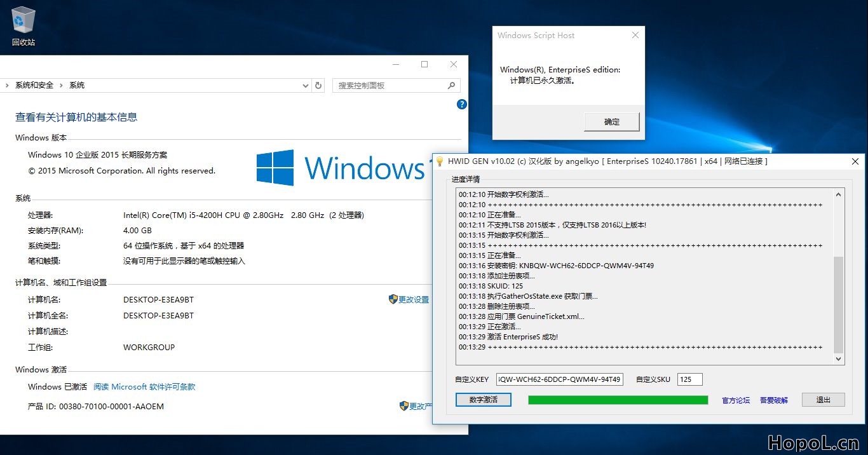Focus the 搜索控制面板 search box
This screenshot has height=455, width=868.
(396, 85)
